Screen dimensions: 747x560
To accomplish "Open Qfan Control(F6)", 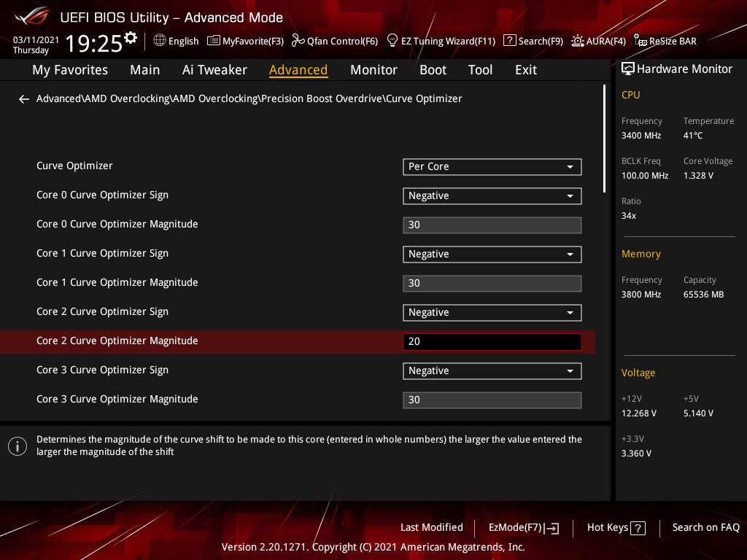I will [334, 41].
